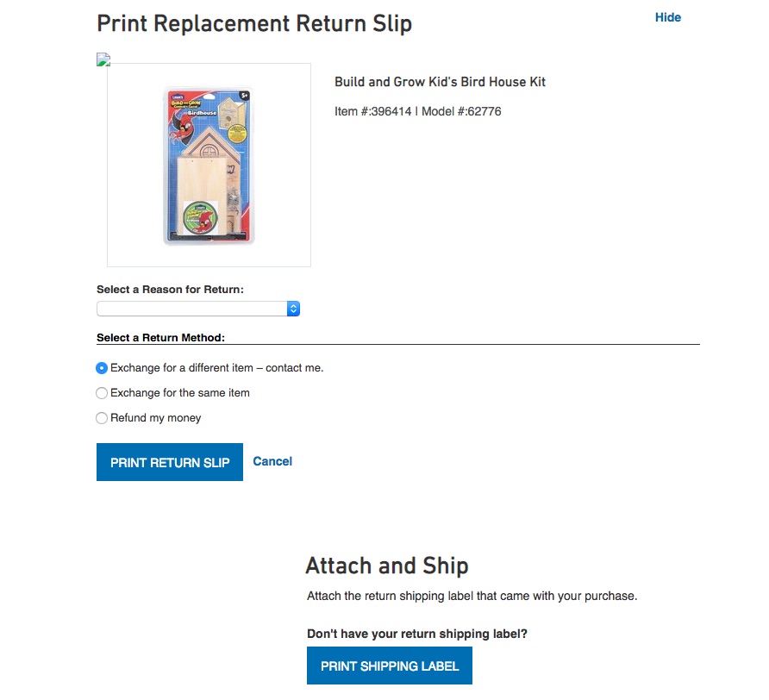
Task: Cancel the return slip form
Action: coord(272,461)
